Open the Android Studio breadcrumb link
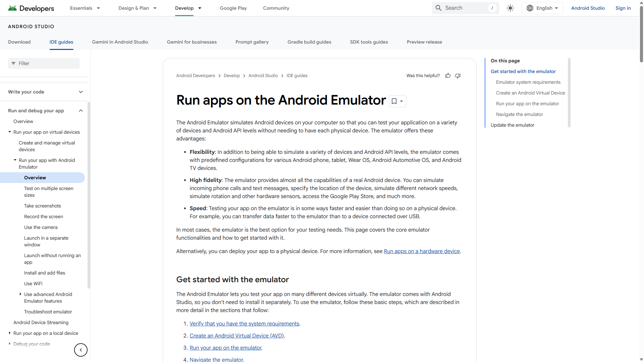The width and height of the screenshot is (644, 362). [263, 76]
